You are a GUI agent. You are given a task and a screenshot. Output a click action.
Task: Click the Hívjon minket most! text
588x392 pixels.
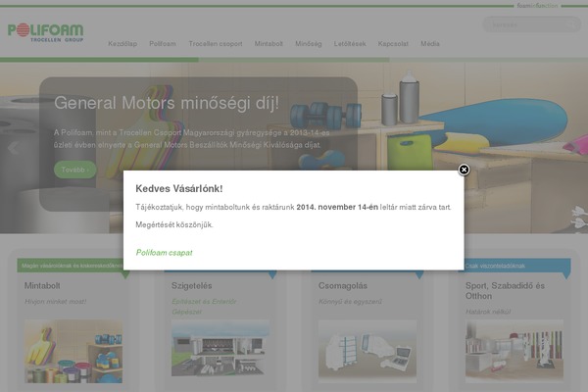tap(55, 301)
